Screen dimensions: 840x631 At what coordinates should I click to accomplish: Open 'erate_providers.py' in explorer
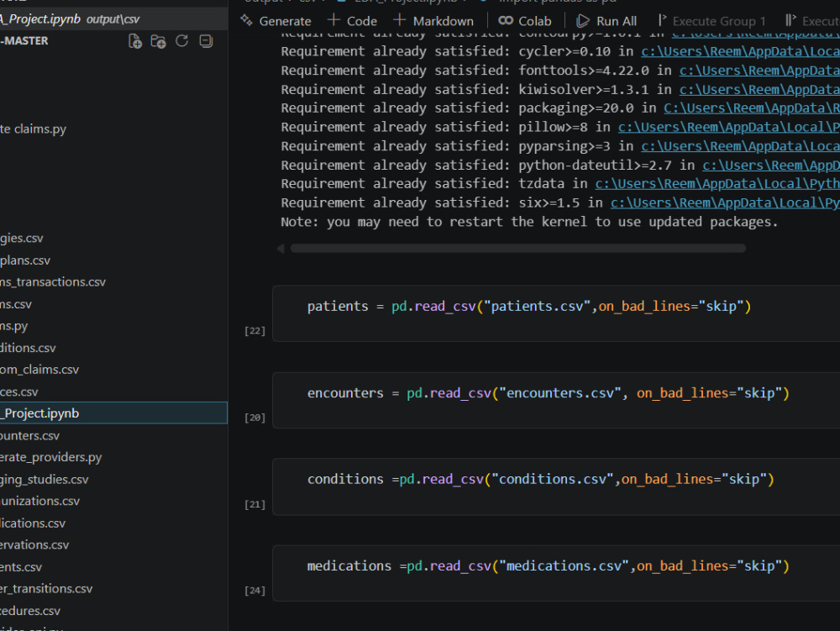pyautogui.click(x=51, y=457)
